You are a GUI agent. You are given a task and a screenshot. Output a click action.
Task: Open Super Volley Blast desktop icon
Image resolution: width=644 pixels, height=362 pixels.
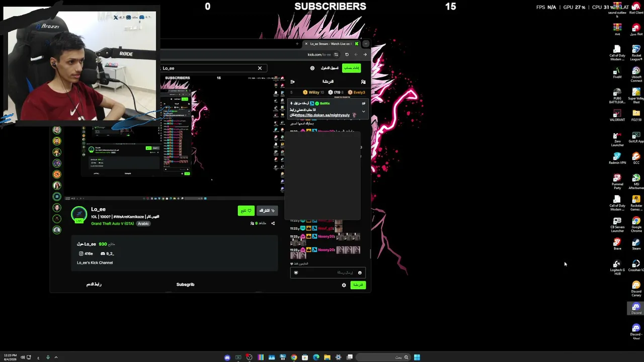[636, 96]
